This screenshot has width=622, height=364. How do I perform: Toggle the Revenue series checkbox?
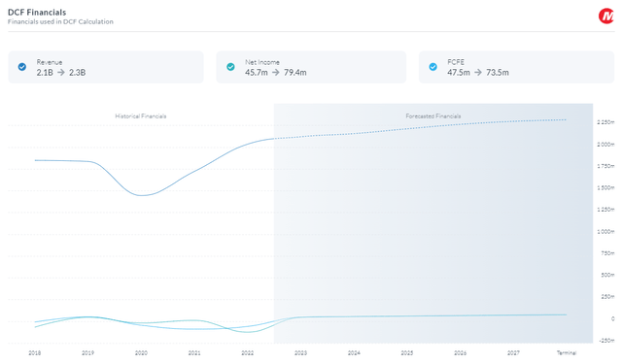(22, 67)
